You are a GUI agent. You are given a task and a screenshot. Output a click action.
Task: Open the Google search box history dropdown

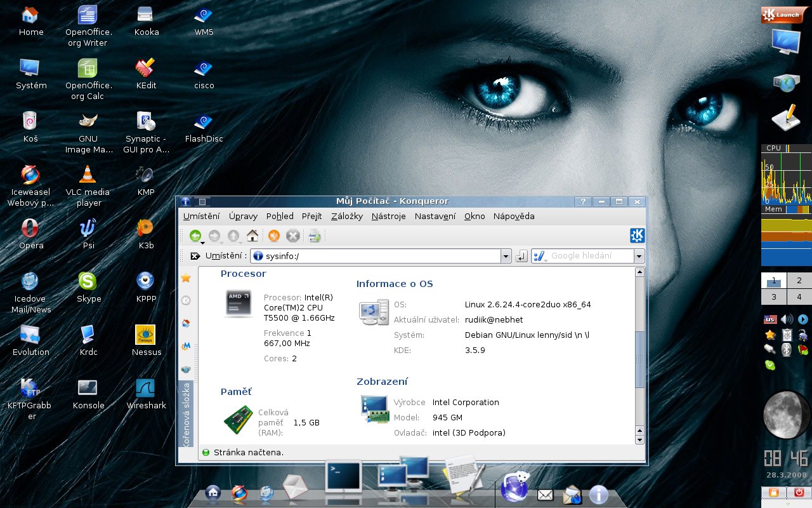639,256
